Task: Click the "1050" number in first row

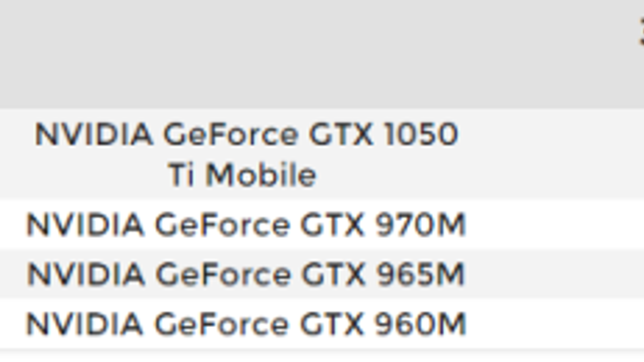Action: (x=421, y=134)
